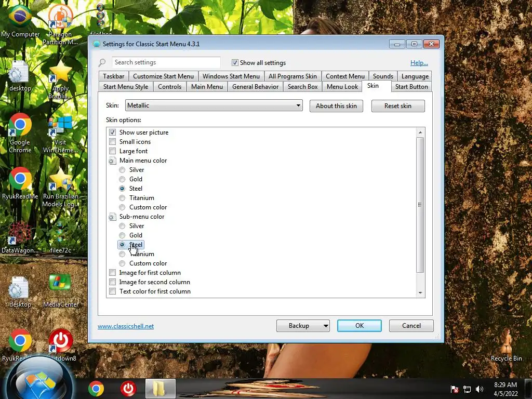Click the red power taskbar icon
532x399 pixels.
click(128, 389)
